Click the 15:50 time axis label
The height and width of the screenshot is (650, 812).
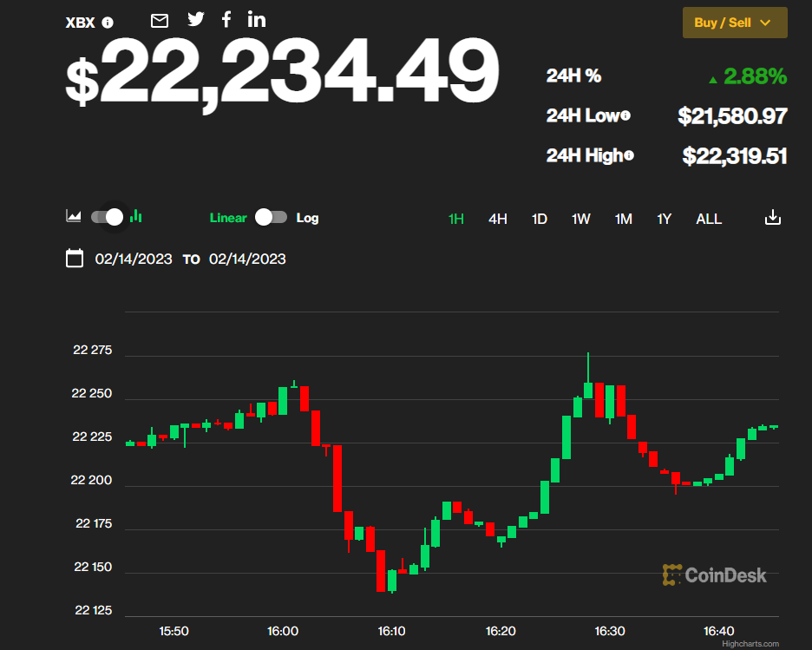click(174, 631)
